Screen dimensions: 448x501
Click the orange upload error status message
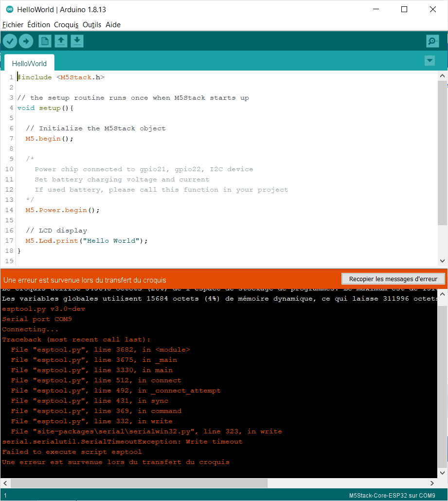(x=85, y=280)
